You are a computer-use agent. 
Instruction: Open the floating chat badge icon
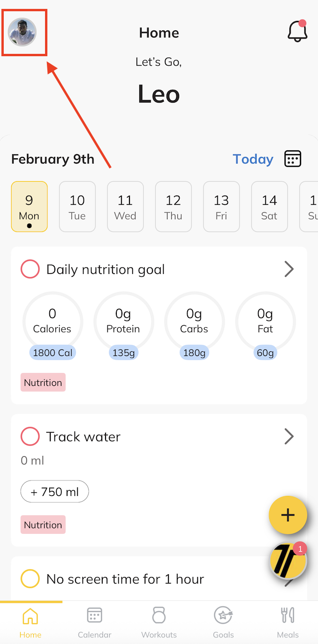(288, 560)
